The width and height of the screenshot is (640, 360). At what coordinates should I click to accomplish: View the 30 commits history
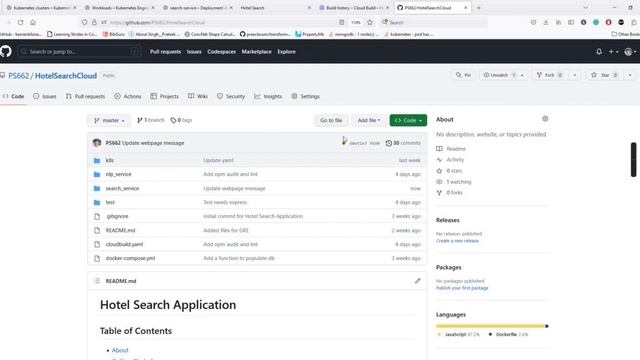pos(403,143)
